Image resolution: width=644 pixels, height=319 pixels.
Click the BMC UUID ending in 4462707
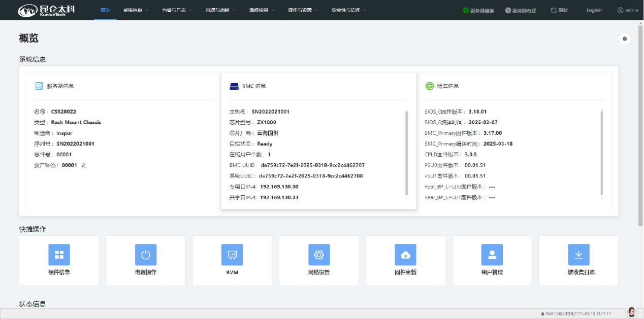[313, 165]
